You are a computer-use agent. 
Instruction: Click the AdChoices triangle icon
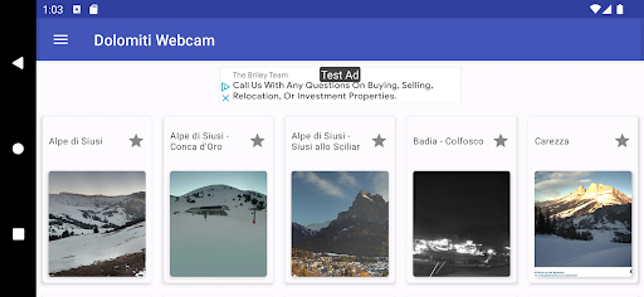coord(226,87)
